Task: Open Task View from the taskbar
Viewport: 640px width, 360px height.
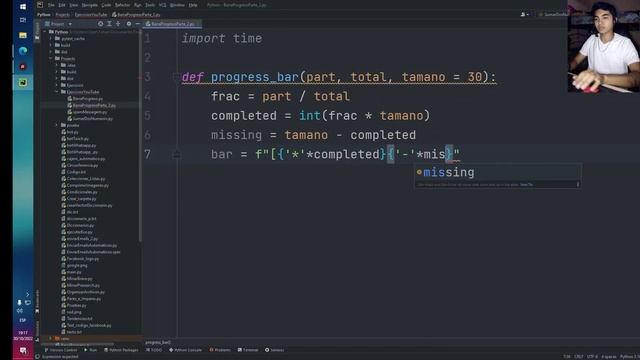Action: point(23,20)
